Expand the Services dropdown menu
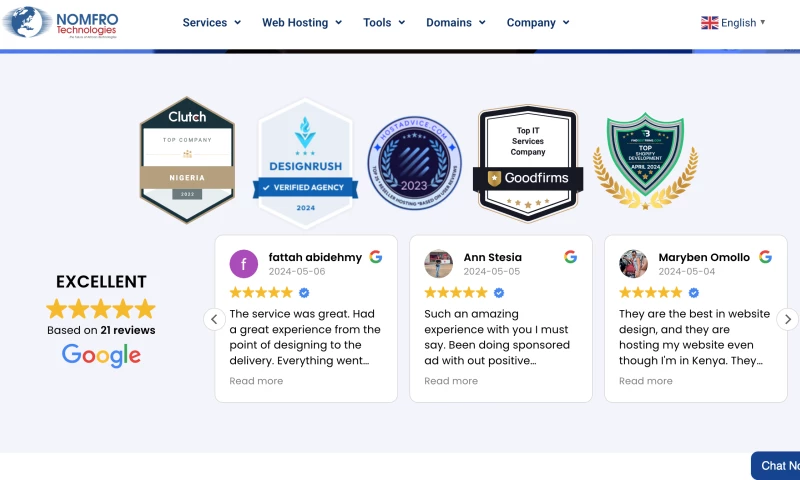The height and width of the screenshot is (480, 800). coord(211,22)
